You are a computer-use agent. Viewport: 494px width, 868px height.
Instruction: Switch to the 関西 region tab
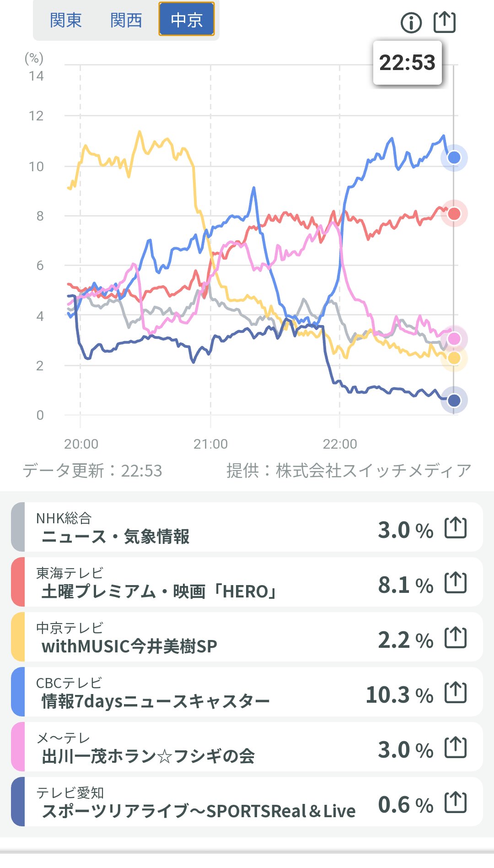pos(126,20)
